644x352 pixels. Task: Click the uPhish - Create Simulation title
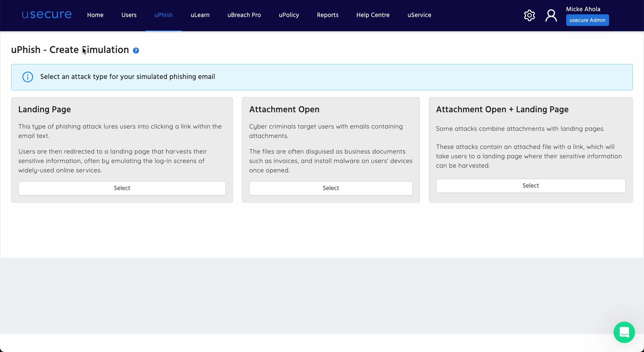pos(70,50)
